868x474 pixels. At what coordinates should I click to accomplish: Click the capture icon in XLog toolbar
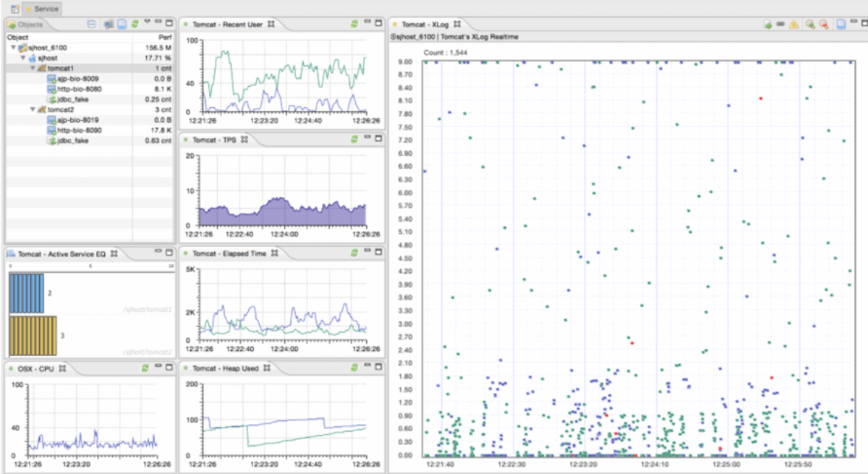pyautogui.click(x=841, y=24)
